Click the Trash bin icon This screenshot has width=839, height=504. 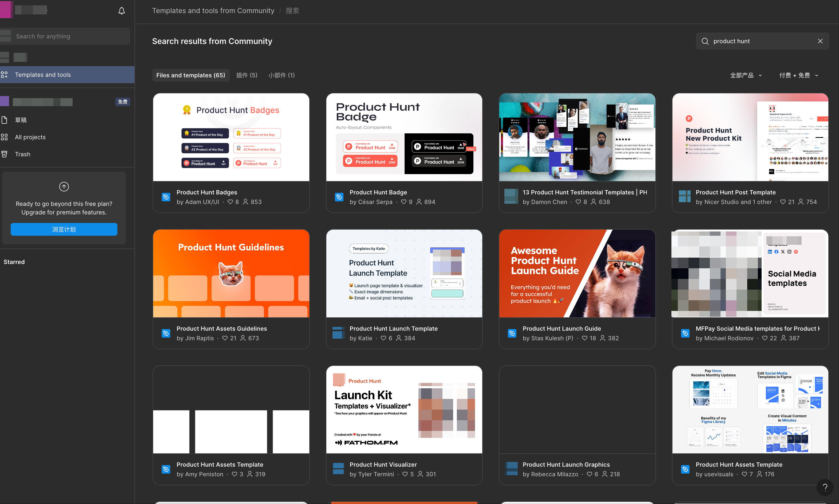4,154
